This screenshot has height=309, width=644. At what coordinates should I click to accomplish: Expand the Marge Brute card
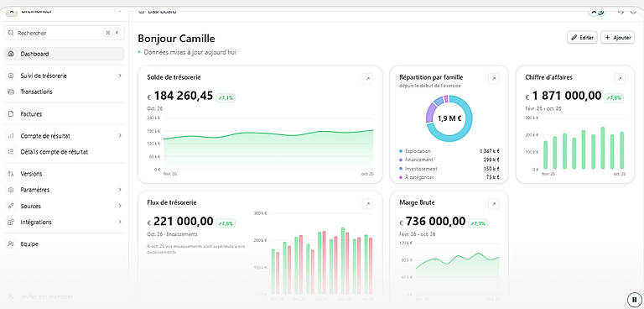click(494, 204)
